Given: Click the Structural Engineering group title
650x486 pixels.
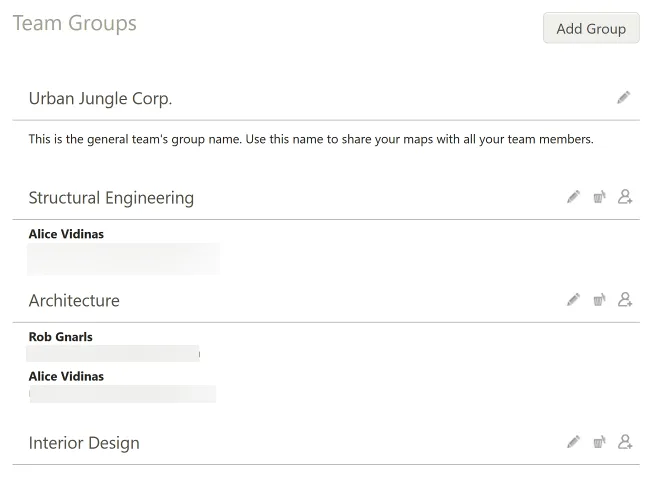Looking at the screenshot, I should click(x=111, y=198).
